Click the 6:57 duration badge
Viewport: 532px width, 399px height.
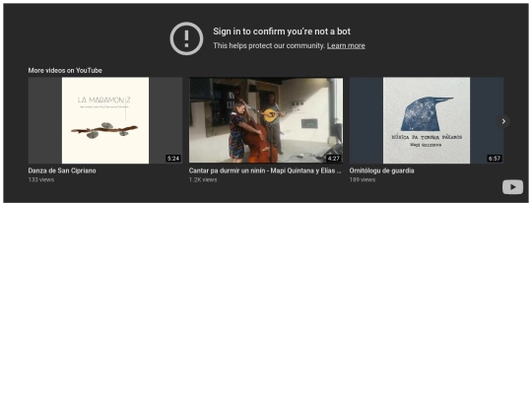495,158
